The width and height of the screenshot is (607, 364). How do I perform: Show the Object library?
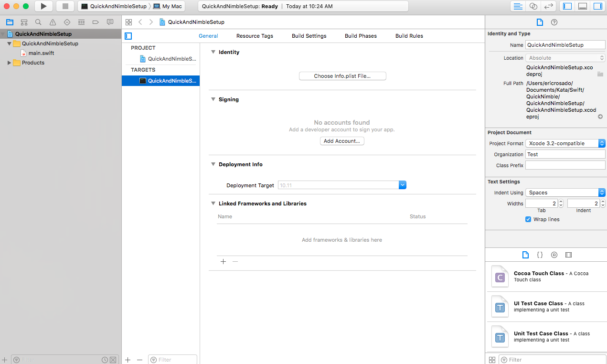[554, 255]
